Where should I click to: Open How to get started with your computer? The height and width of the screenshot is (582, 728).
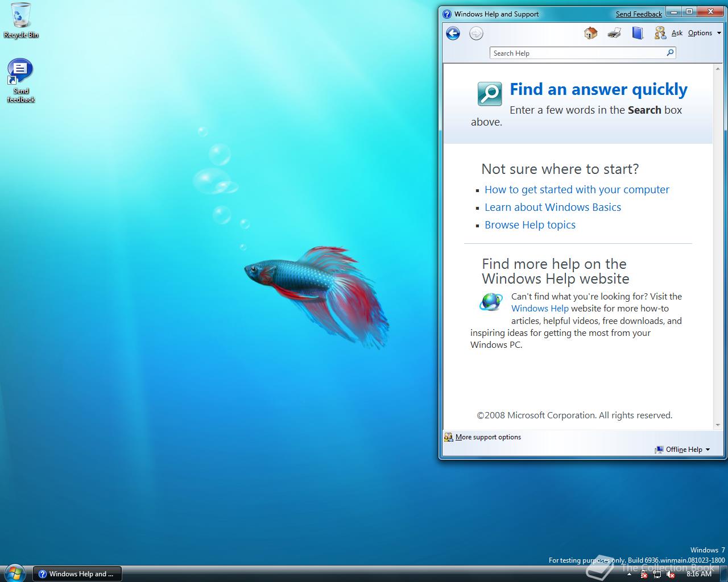tap(577, 190)
